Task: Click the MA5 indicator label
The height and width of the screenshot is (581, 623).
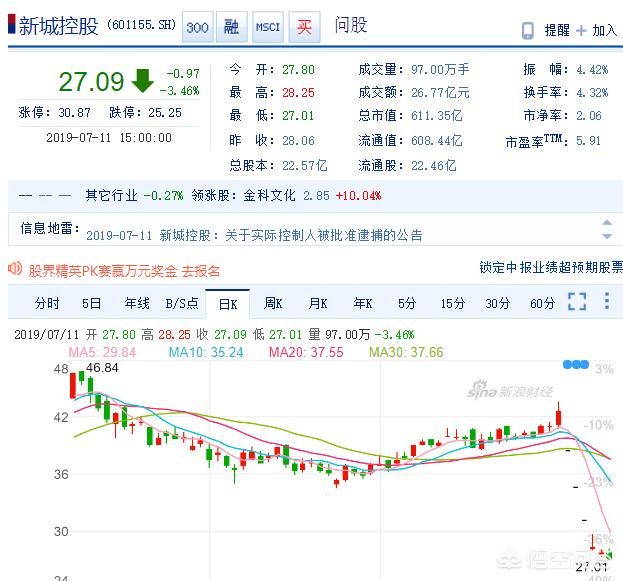Action: pos(102,352)
